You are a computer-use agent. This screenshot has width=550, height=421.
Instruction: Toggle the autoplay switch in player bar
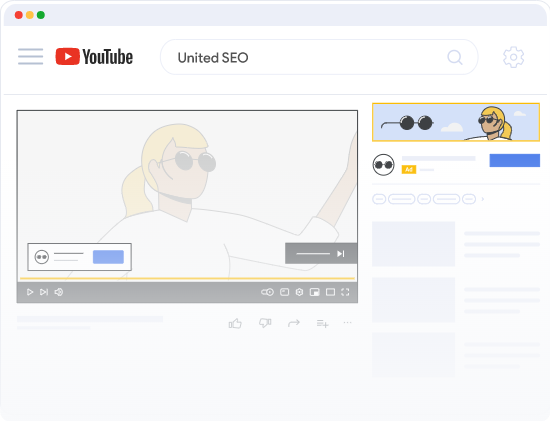click(267, 292)
